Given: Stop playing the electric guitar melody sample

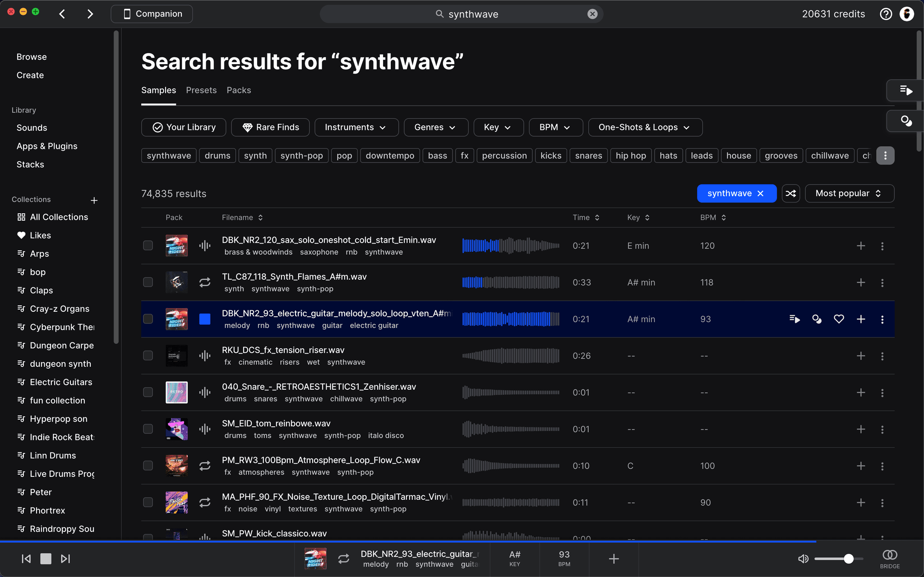Looking at the screenshot, I should pos(205,319).
